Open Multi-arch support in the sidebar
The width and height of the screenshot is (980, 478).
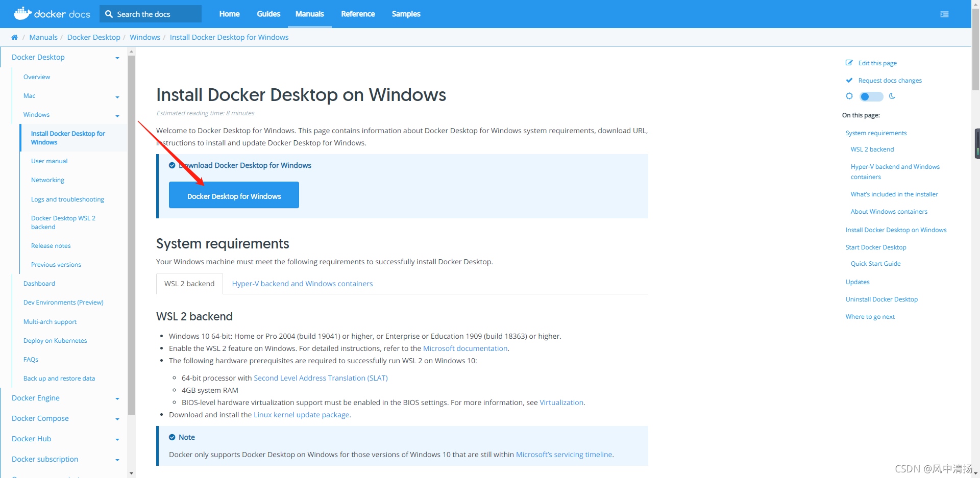[50, 322]
